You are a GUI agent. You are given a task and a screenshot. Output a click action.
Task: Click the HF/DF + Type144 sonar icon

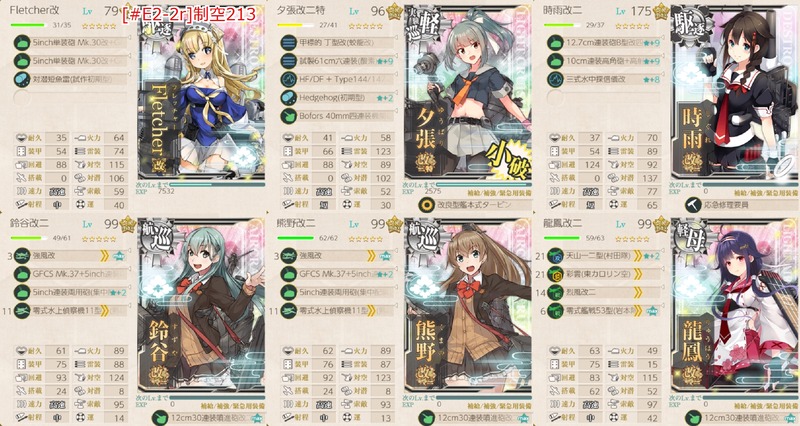[289, 80]
